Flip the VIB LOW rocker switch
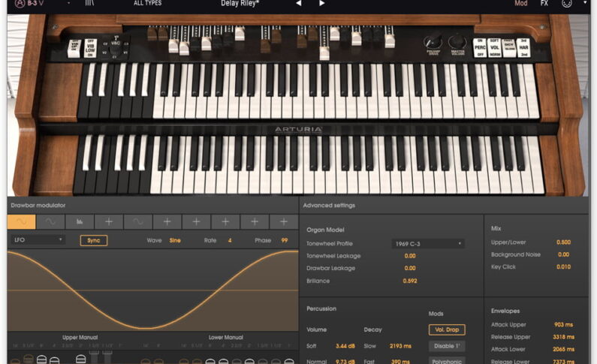This screenshot has width=597, height=364. tap(90, 47)
